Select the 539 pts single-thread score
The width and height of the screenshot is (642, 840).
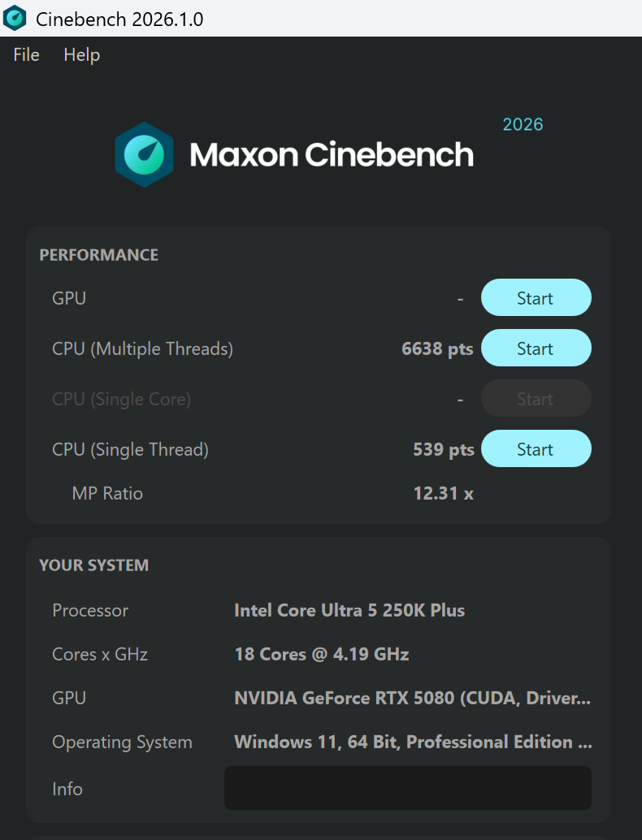tap(443, 448)
